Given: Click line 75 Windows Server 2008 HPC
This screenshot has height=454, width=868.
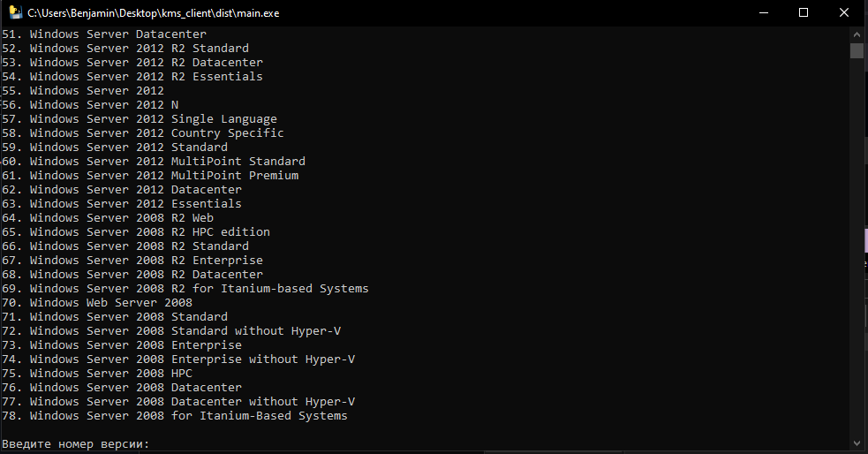Looking at the screenshot, I should 97,373.
